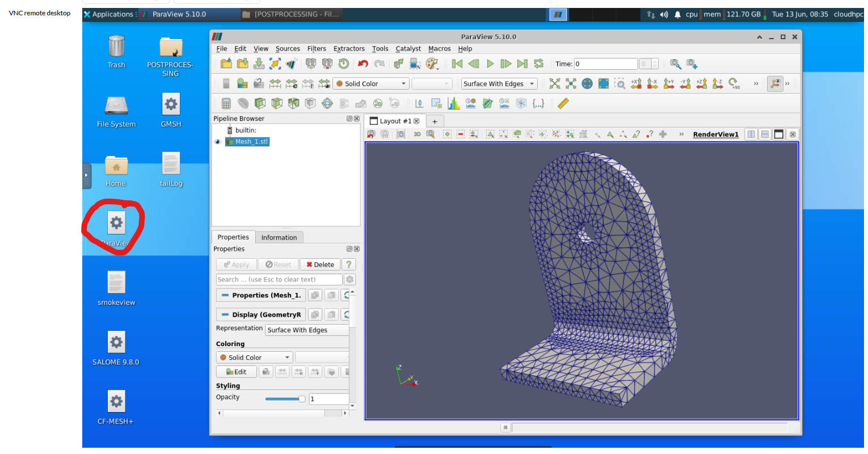Screen dimensions: 868x454
Task: Launch the Glyph filter from the filters toolbar
Action: pyautogui.click(x=327, y=103)
